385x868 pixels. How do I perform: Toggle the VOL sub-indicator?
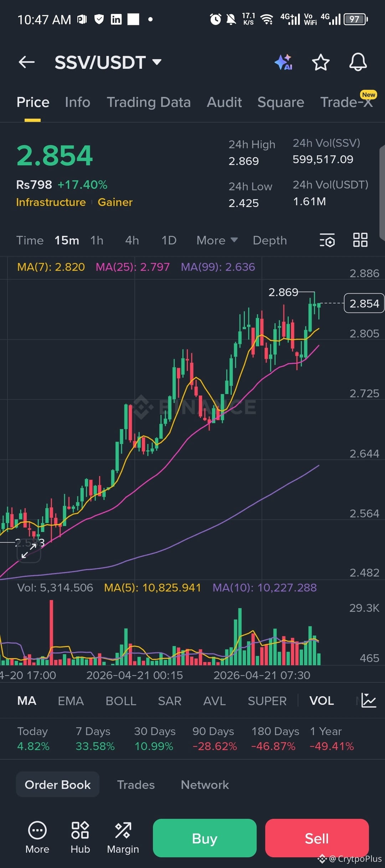coord(322,701)
